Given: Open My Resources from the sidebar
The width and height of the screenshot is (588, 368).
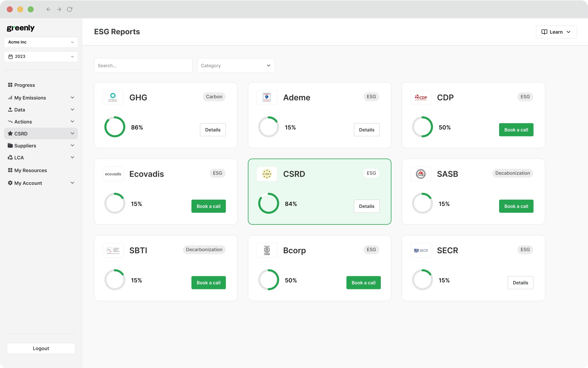Looking at the screenshot, I should click(x=30, y=170).
